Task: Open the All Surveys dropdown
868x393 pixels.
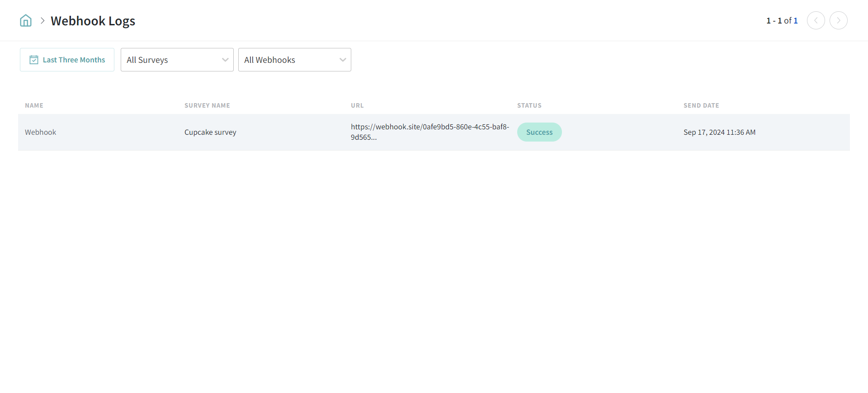Action: point(172,60)
